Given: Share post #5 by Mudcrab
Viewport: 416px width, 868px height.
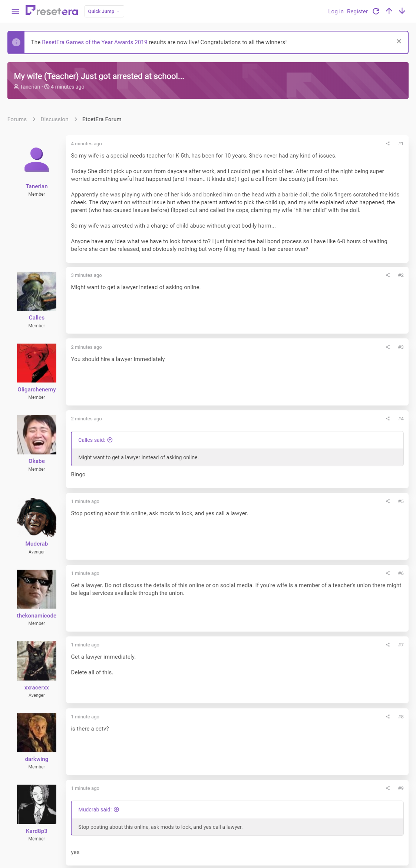Looking at the screenshot, I should point(388,501).
